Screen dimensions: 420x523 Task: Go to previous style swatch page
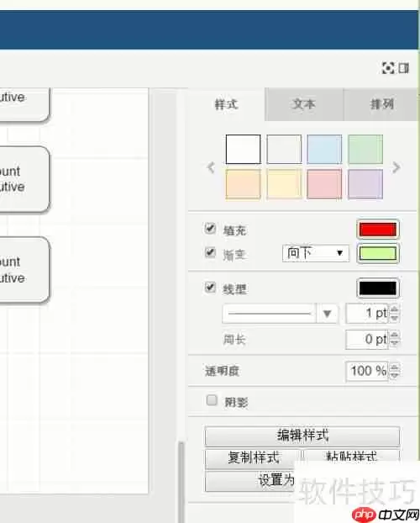(211, 167)
